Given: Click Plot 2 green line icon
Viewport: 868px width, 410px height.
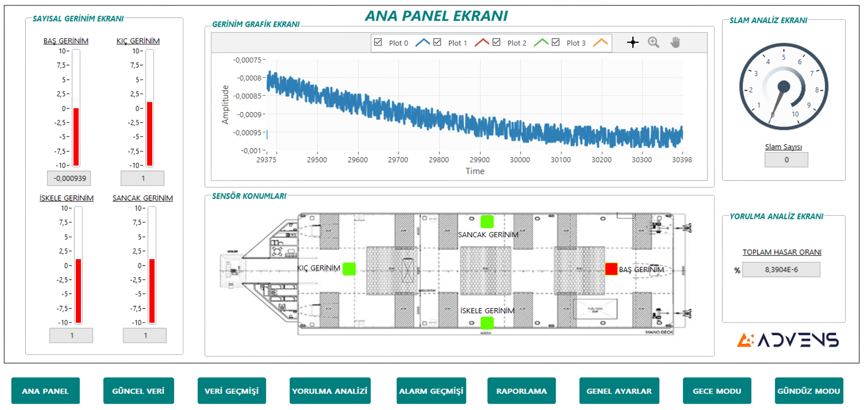Looking at the screenshot, I should pos(541,42).
